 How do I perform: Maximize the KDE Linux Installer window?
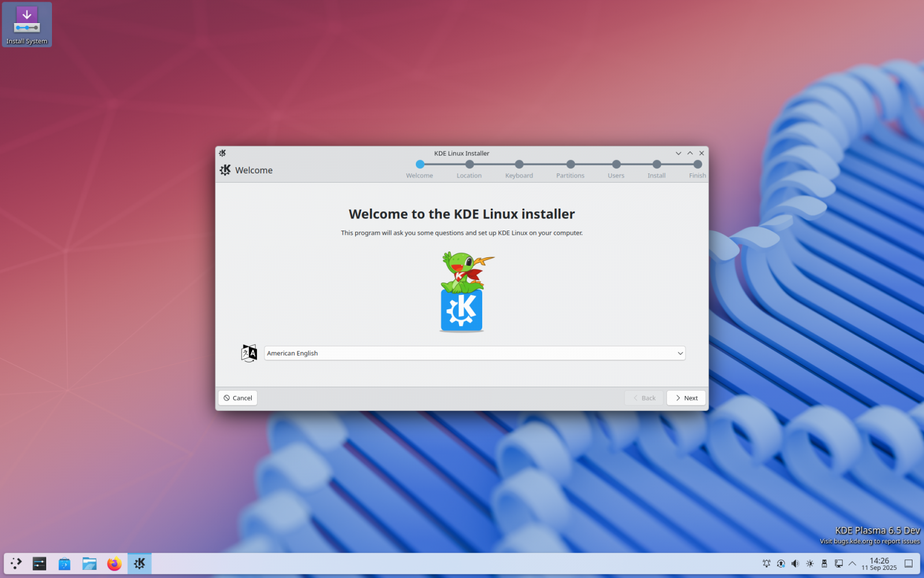pos(690,153)
